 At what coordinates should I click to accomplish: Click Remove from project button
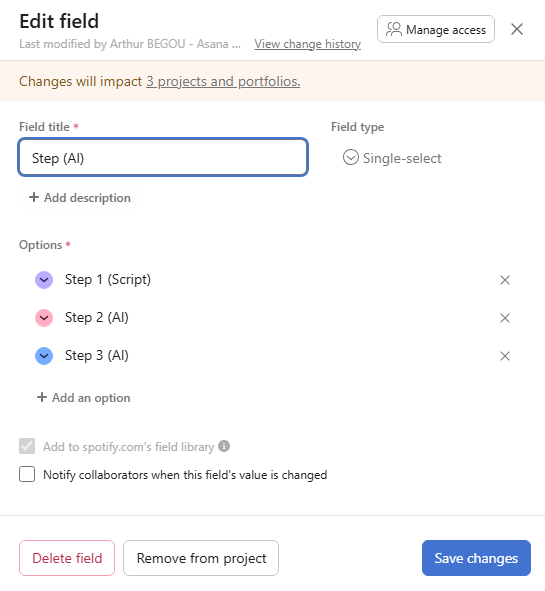click(201, 558)
